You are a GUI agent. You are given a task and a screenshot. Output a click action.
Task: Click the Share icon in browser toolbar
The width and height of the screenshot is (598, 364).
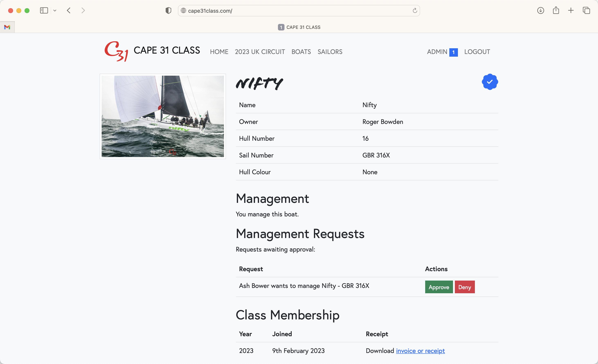coord(556,10)
